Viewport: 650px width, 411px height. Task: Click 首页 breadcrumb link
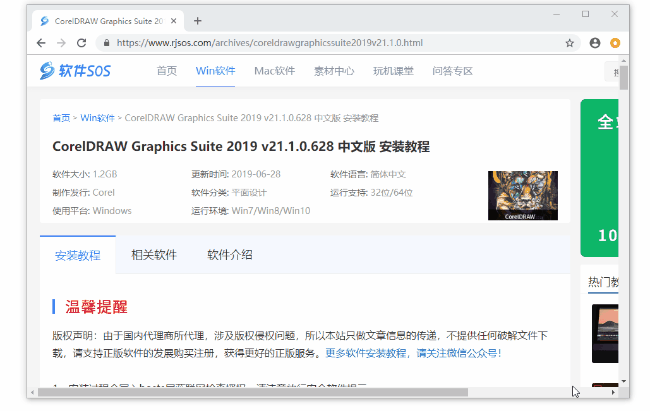61,118
